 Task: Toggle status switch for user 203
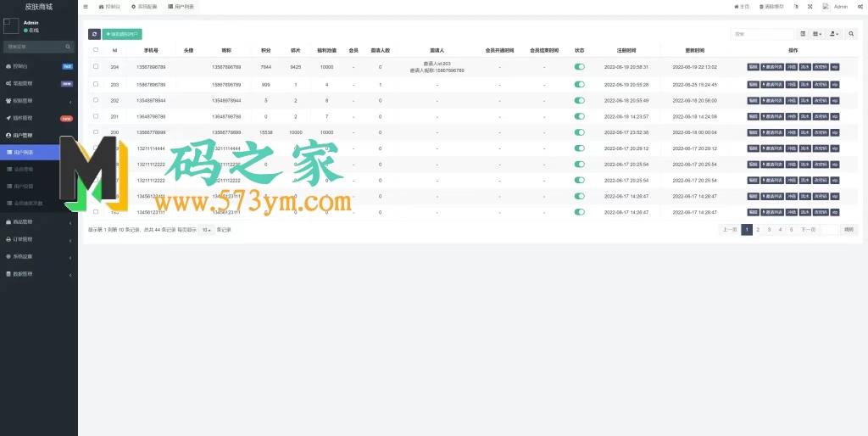pos(580,84)
